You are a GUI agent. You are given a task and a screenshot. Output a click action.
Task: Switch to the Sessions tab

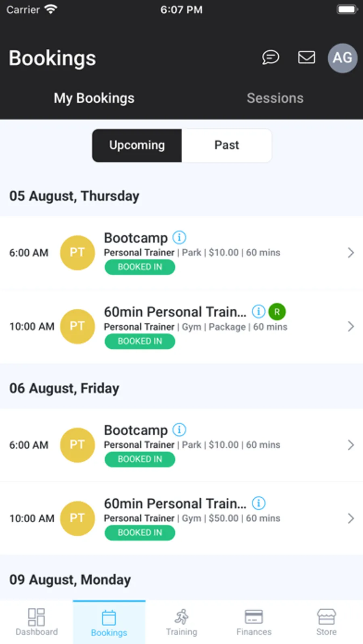(x=275, y=98)
